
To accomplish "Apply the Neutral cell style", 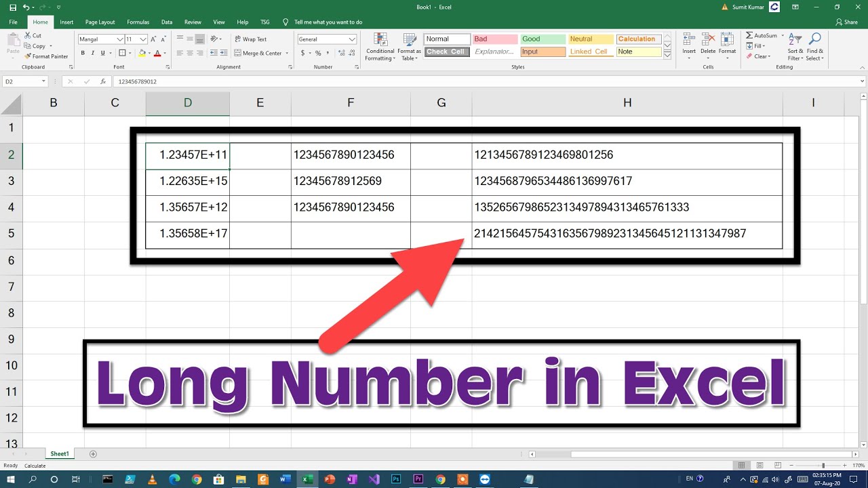I will pos(591,39).
